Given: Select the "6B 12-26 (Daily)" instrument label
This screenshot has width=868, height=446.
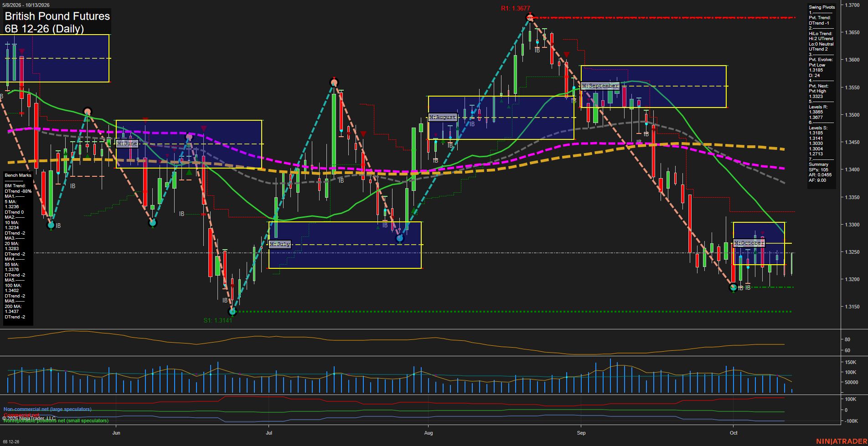Looking at the screenshot, I should 44,29.
